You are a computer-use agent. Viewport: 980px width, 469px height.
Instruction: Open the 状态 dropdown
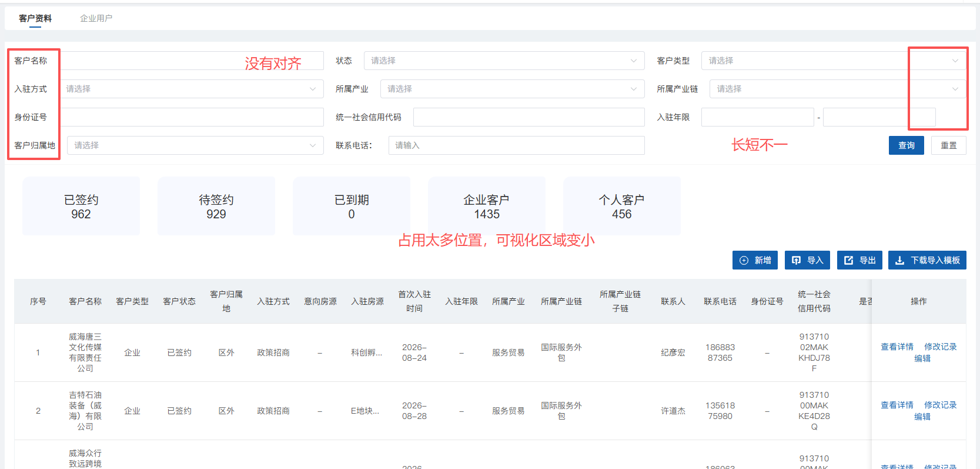point(504,61)
